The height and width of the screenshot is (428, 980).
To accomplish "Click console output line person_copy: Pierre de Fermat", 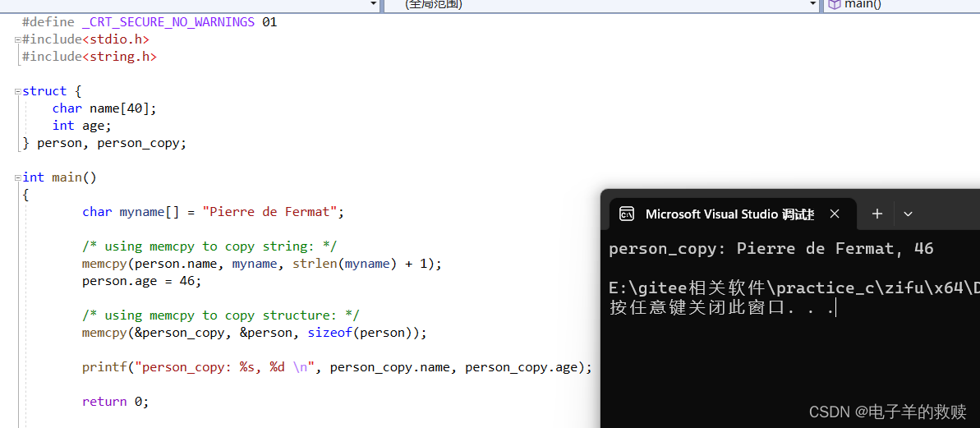I will coord(771,249).
